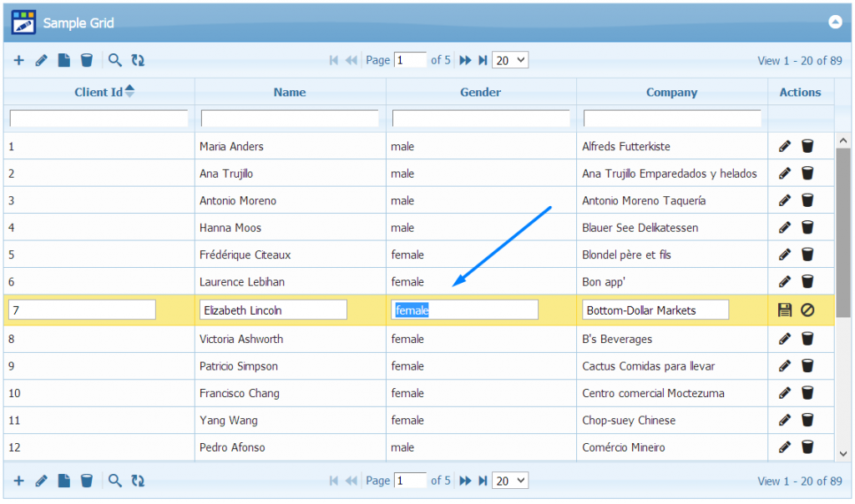Cancel editing row 7 with the cancel icon
The height and width of the screenshot is (504, 855).
[807, 310]
